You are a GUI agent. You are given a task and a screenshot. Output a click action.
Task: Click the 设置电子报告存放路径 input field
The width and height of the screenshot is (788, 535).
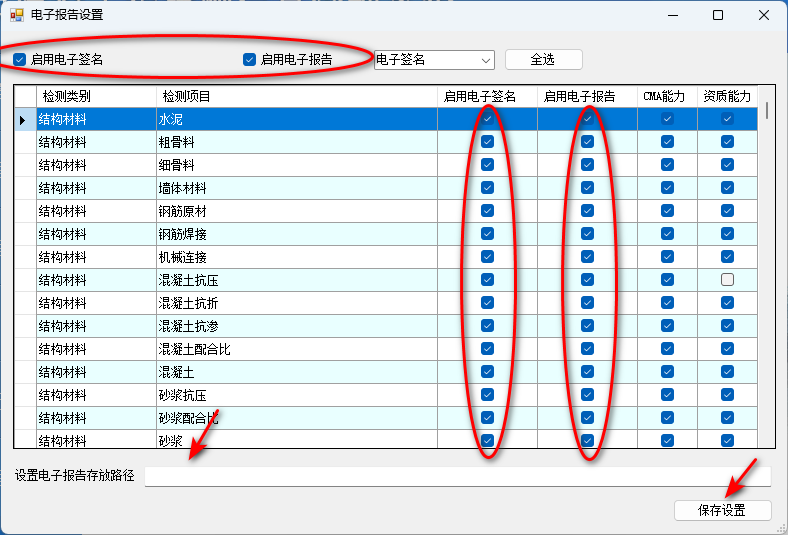pyautogui.click(x=457, y=476)
